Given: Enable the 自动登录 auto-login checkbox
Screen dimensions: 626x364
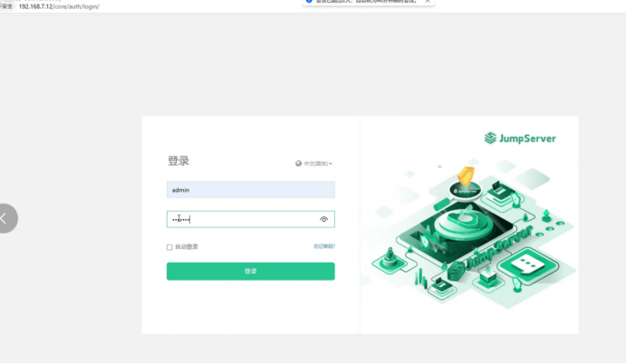Looking at the screenshot, I should (169, 247).
